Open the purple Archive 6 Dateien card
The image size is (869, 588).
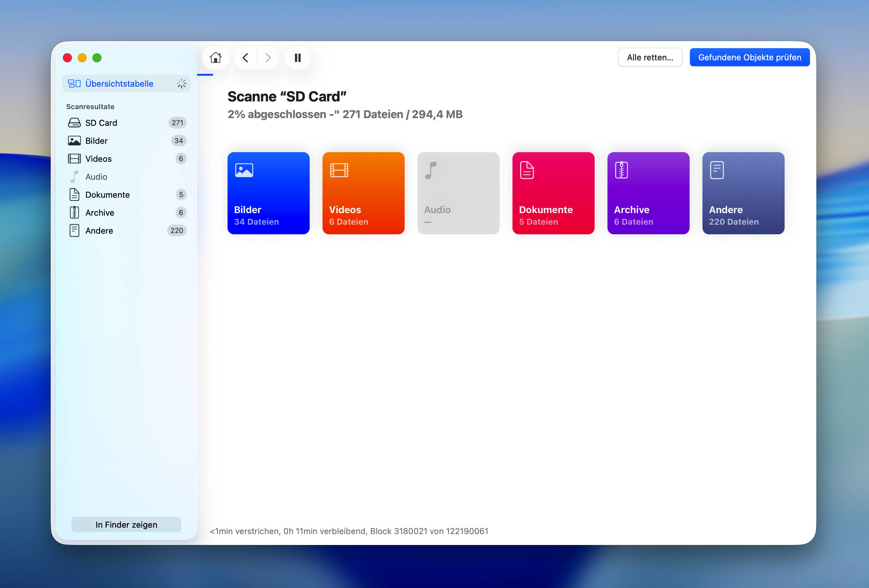[649, 193]
